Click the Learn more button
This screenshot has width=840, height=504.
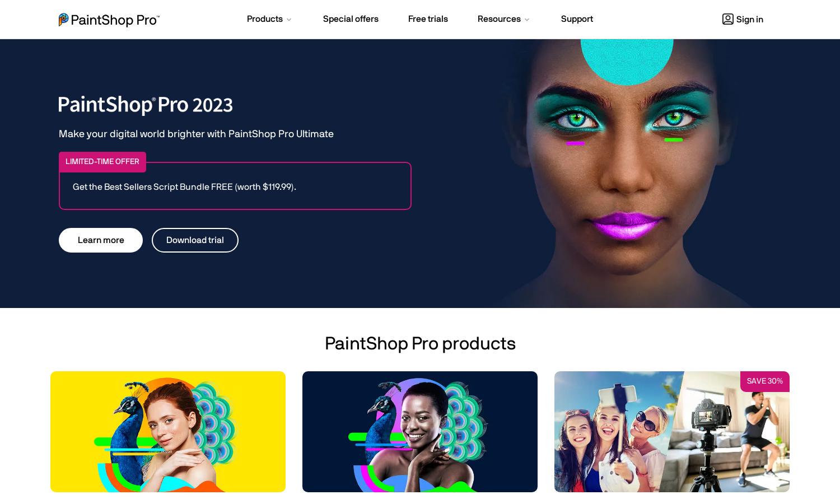click(x=101, y=240)
